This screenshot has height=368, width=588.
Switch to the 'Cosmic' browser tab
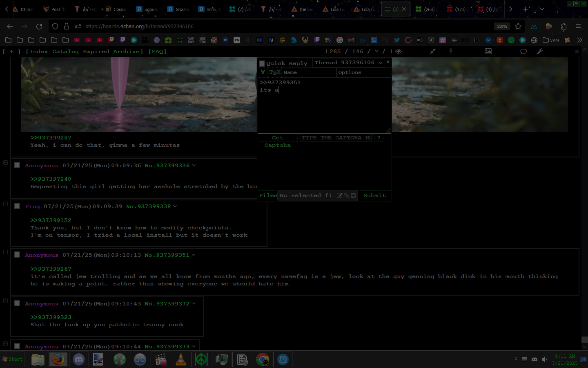tap(116, 9)
